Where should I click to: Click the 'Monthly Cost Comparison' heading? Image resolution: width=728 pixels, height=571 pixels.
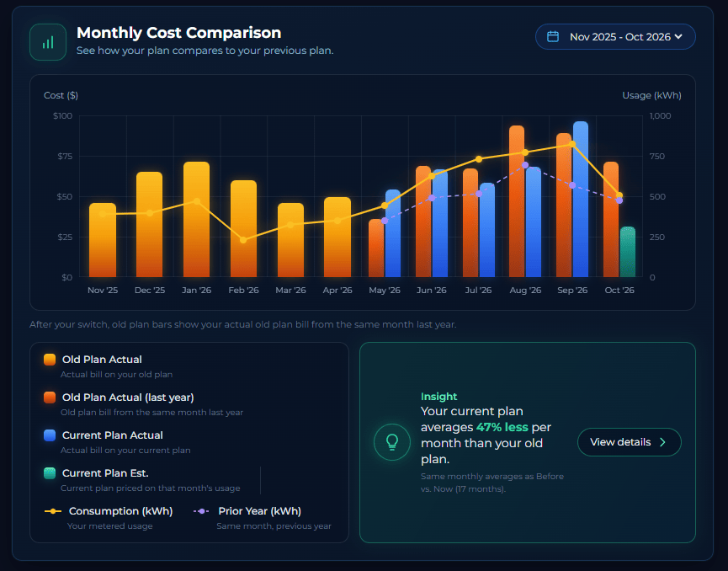(x=178, y=33)
